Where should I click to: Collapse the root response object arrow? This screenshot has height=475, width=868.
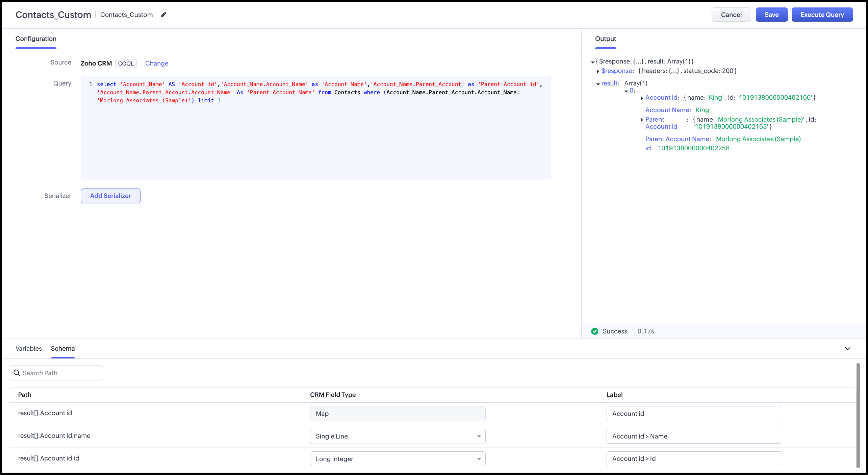(x=592, y=62)
